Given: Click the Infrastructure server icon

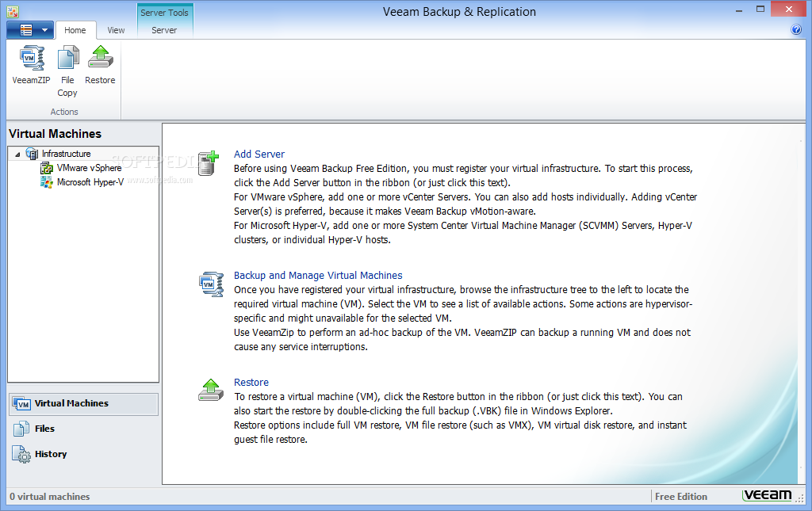Looking at the screenshot, I should click(x=32, y=154).
